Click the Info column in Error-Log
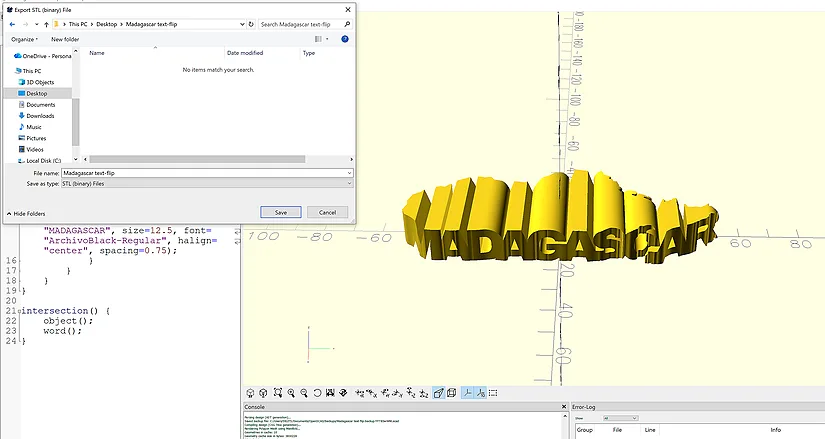The height and width of the screenshot is (439, 825). click(x=775, y=430)
